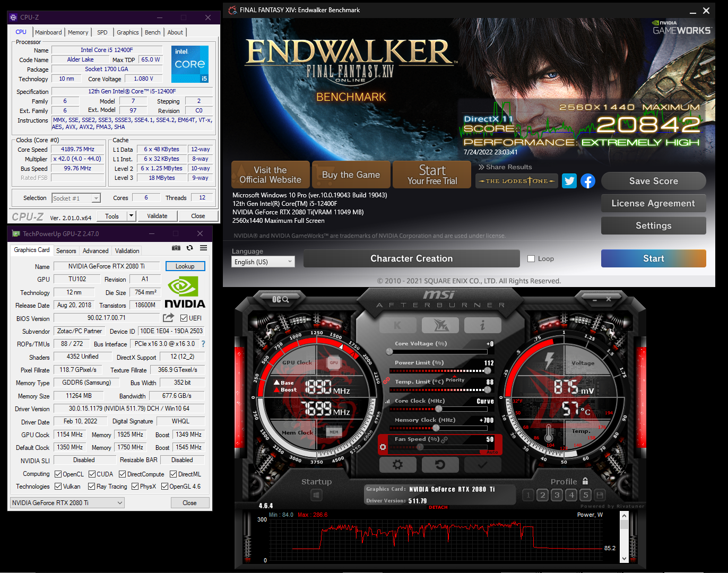The image size is (728, 573).
Task: Click the Afterburner jet logo button
Action: [440, 325]
